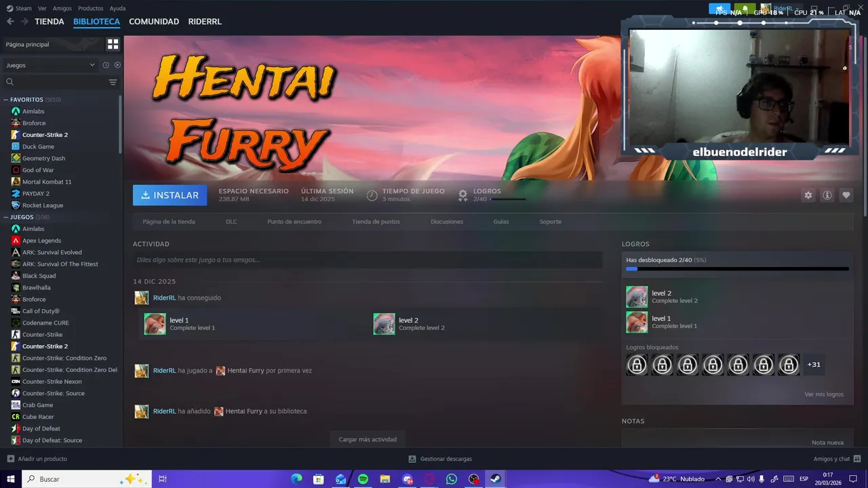Select Rocket League in Favoritos
Viewport: 868px width, 488px height.
[x=43, y=205]
